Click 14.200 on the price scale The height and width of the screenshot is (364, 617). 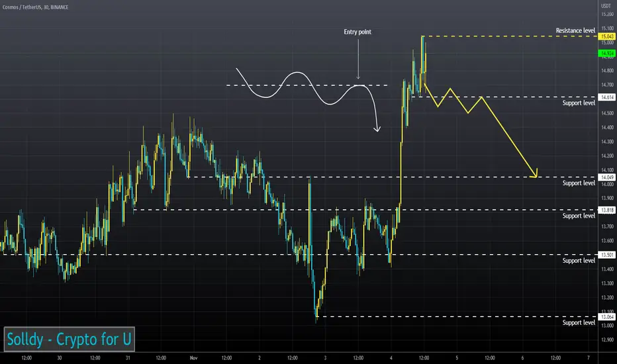tap(607, 156)
